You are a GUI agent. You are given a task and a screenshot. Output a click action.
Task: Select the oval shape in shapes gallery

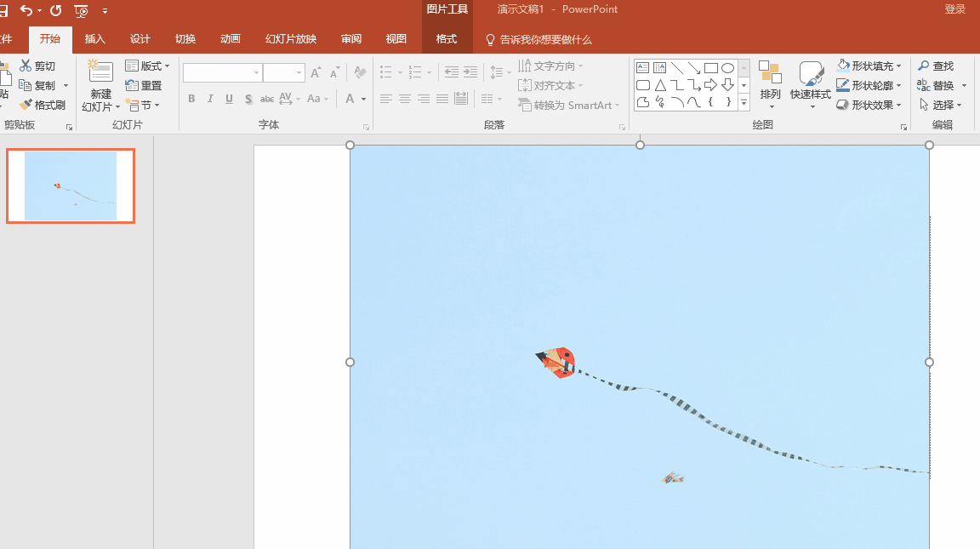coord(727,68)
